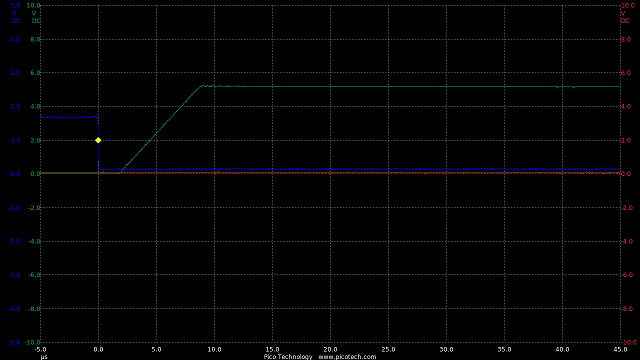Click the 0.0 time axis marker
The width and height of the screenshot is (640, 360).
[98, 349]
